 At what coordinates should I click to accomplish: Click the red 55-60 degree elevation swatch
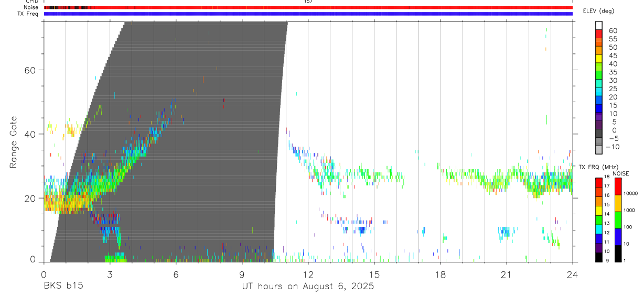coord(599,33)
